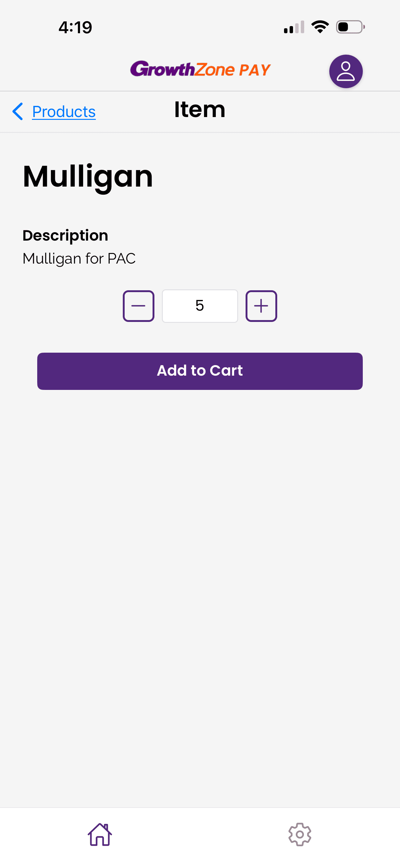The height and width of the screenshot is (868, 400).
Task: Select the quantity input showing 5
Action: pos(200,305)
